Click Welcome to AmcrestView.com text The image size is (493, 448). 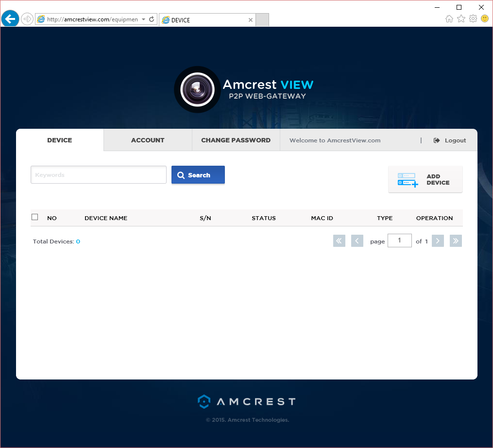[335, 140]
